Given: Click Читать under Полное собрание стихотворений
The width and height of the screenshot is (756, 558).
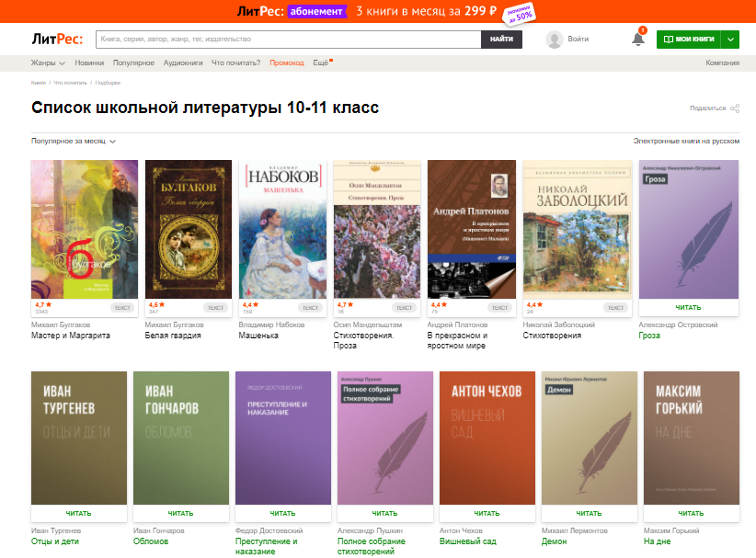Looking at the screenshot, I should (384, 513).
